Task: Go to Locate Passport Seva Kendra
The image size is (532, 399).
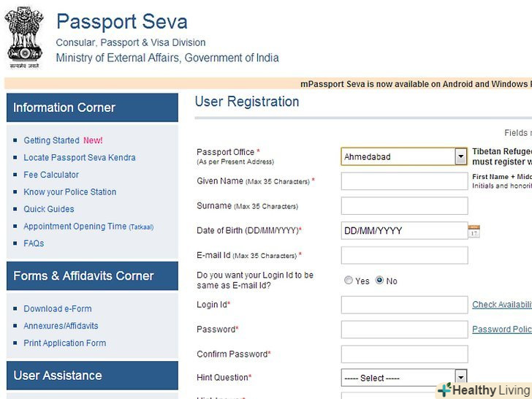Action: coord(79,157)
